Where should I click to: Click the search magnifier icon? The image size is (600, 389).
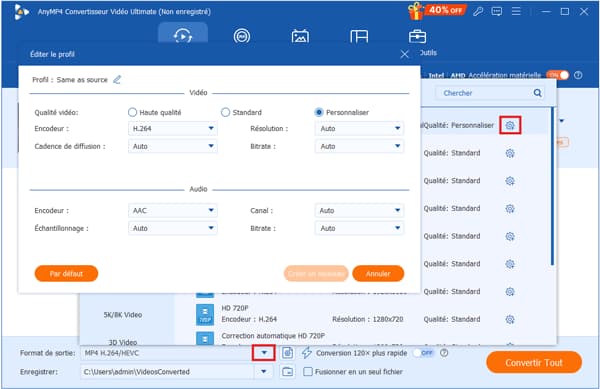pos(538,93)
